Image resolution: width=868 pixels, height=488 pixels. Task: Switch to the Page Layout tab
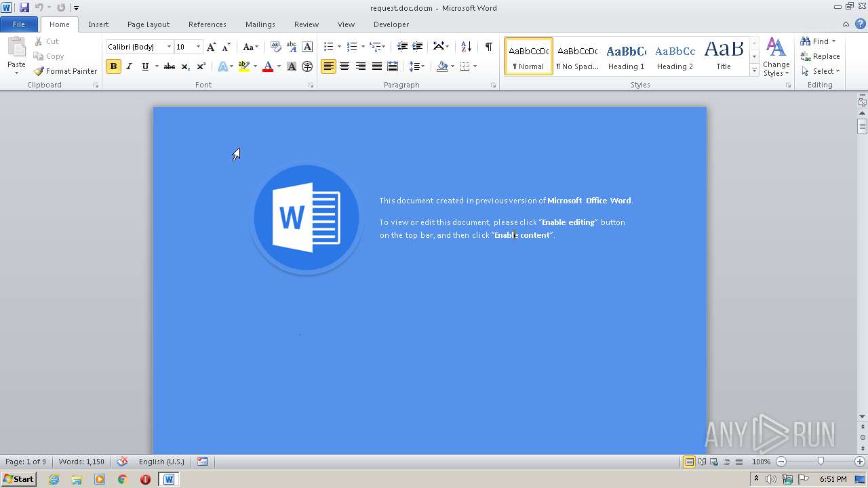(x=149, y=24)
